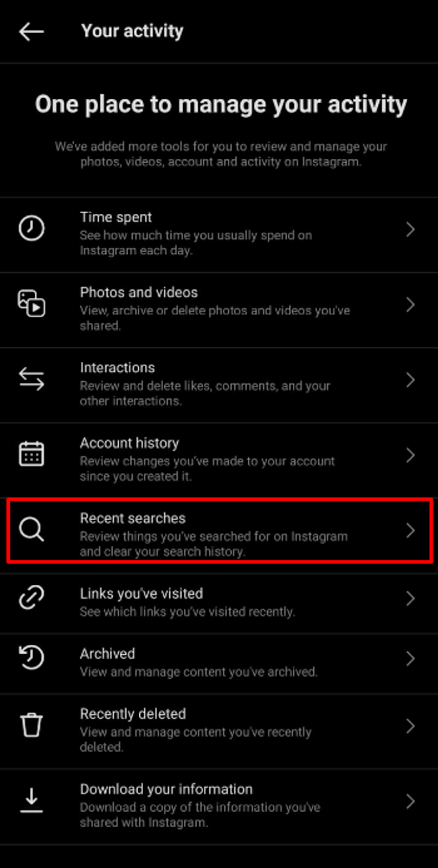Screen dimensions: 438x868
Task: Click the Time spent clock icon
Action: coord(31,228)
